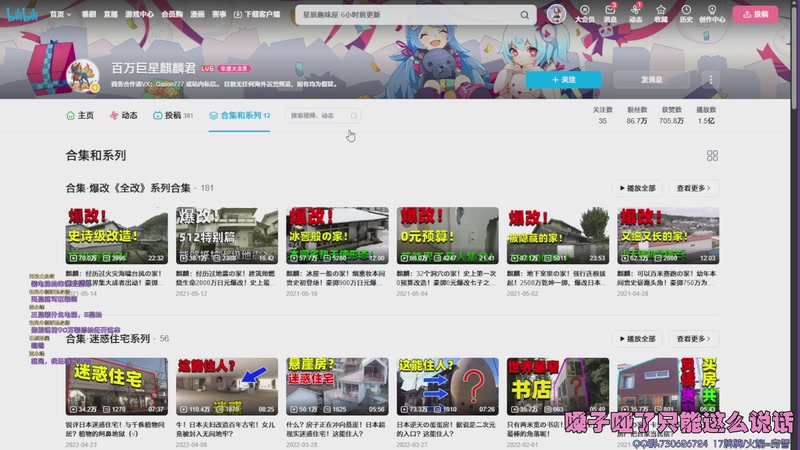The width and height of the screenshot is (800, 450).
Task: Open the 首页 dropdown in top nav
Action: click(x=61, y=14)
